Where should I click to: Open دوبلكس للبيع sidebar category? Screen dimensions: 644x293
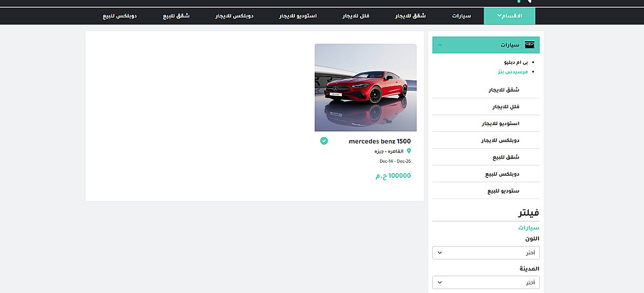pyautogui.click(x=486, y=174)
